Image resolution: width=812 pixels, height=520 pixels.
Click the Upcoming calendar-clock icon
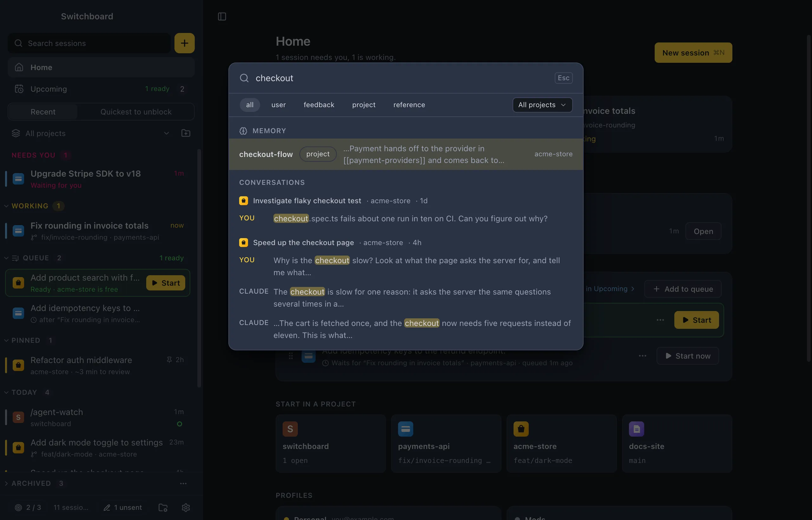click(19, 89)
